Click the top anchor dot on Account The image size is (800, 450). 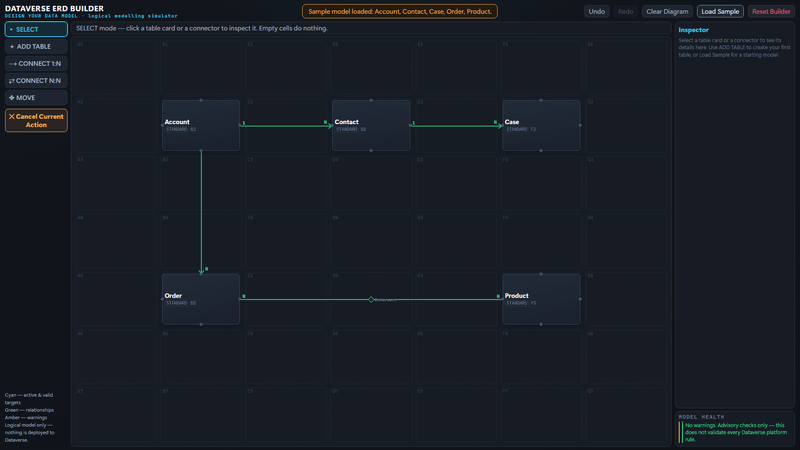(201, 101)
